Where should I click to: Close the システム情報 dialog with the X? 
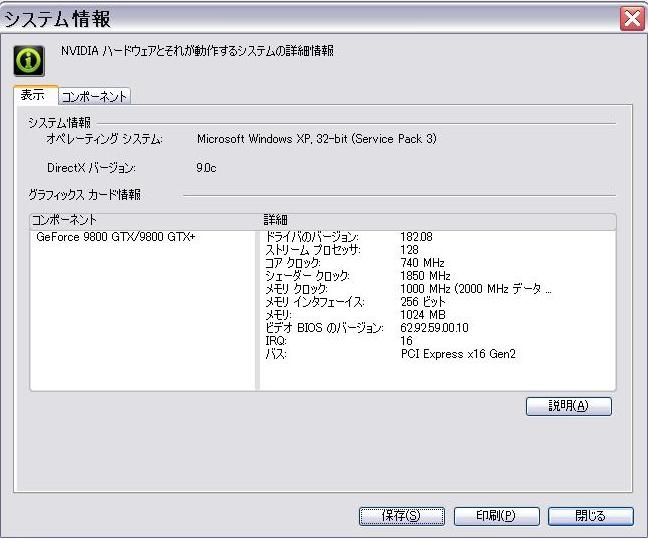point(632,19)
